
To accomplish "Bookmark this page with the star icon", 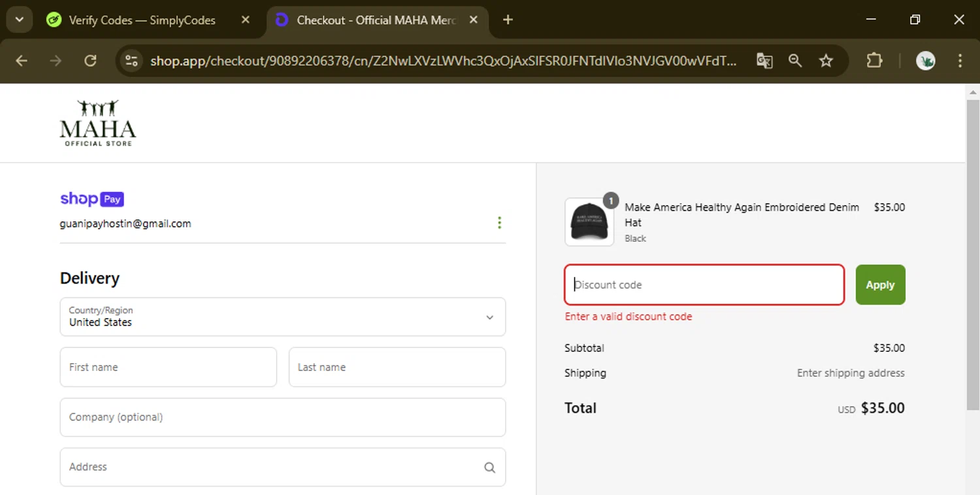I will pyautogui.click(x=826, y=61).
